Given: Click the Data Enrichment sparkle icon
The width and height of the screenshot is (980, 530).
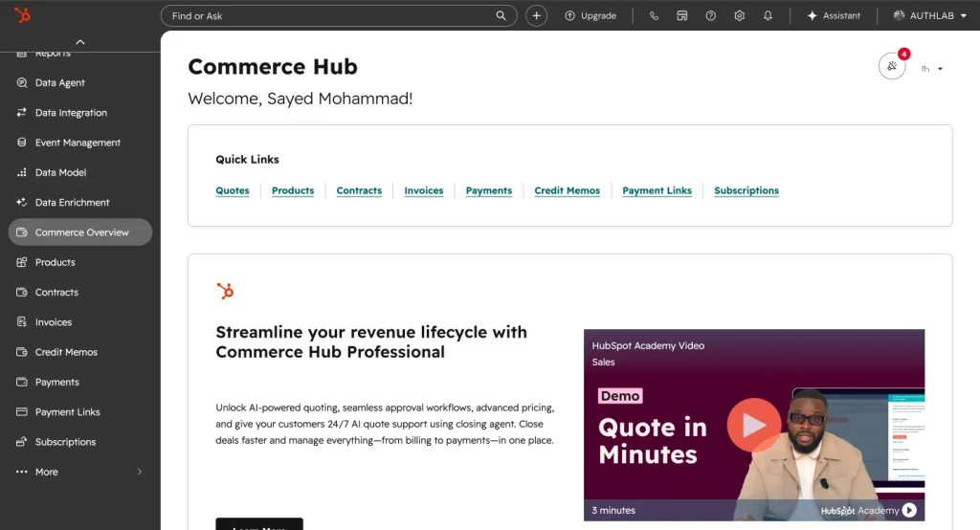Looking at the screenshot, I should (x=22, y=202).
